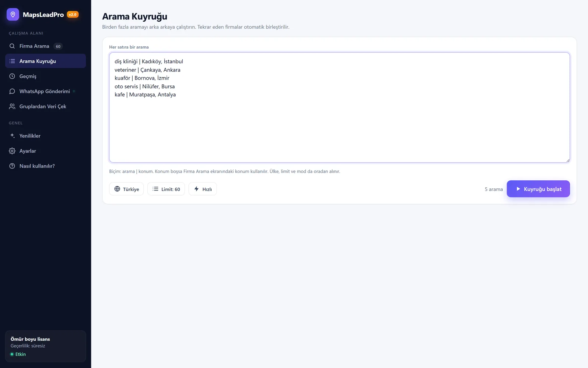The height and width of the screenshot is (368, 588).
Task: Open Ayarlar settings page
Action: [46, 151]
